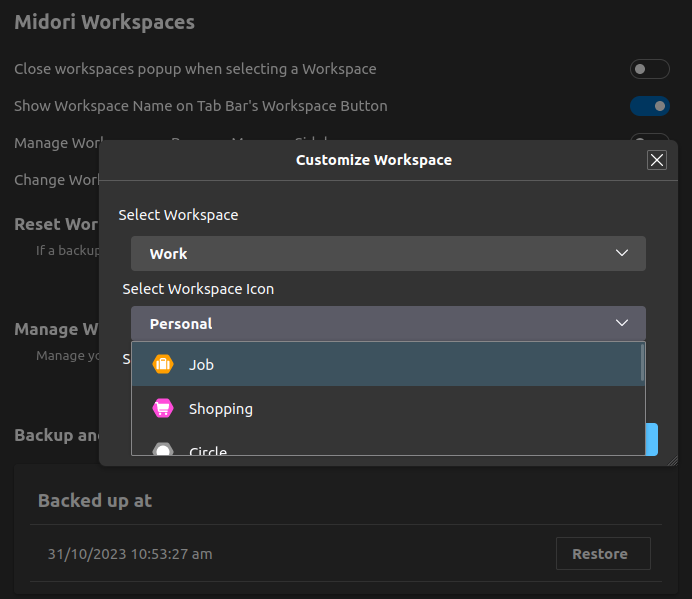Click the blue button at dialog's edge

pos(652,439)
